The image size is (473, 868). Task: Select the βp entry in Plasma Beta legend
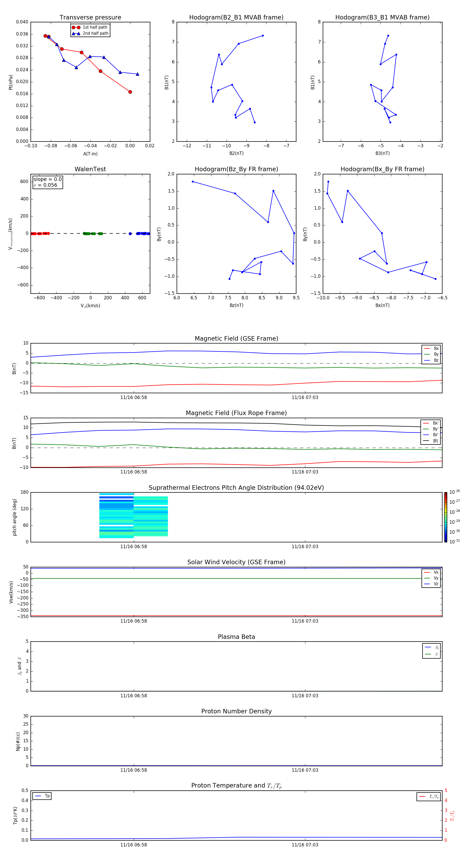point(431,647)
